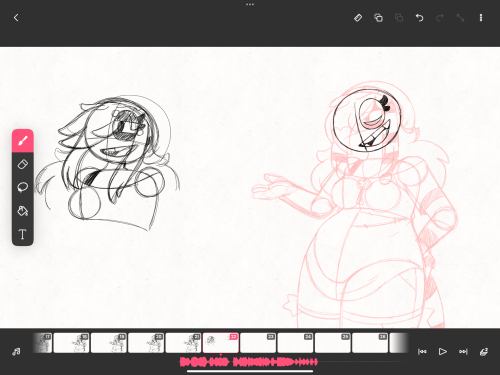
Task: Select the pink Brush tool
Action: (23, 141)
